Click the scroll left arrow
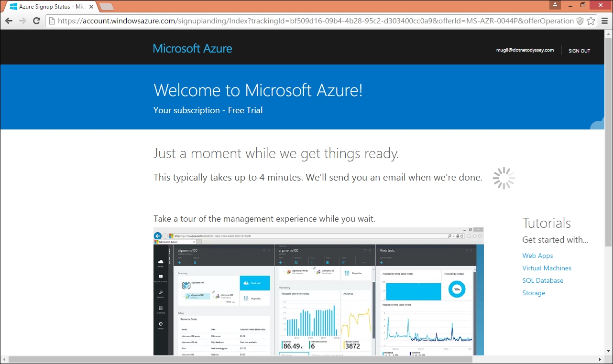 coord(4,359)
